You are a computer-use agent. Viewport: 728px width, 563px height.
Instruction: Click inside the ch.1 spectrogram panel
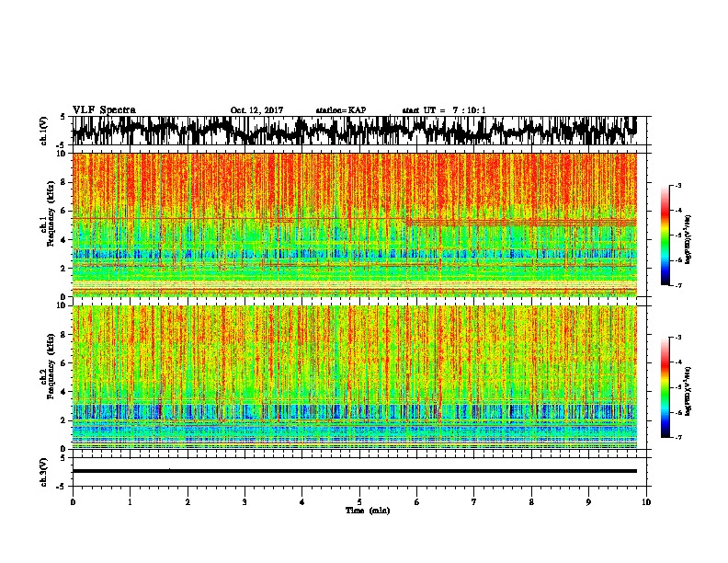coord(354,224)
